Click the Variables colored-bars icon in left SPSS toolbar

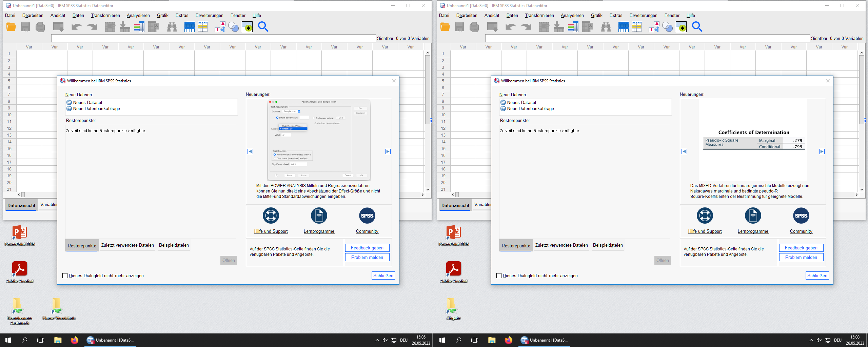(139, 27)
